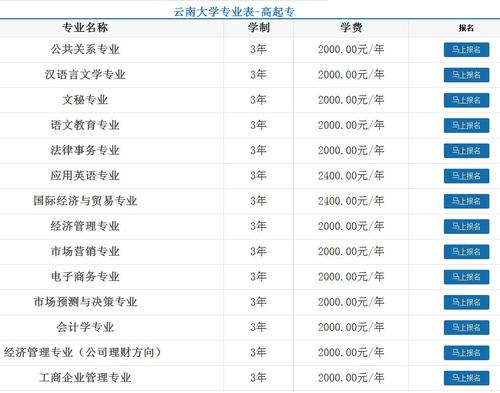The height and width of the screenshot is (393, 500).
Task: Click 马上报名 for 市场预测与决策专业
Action: (x=466, y=302)
